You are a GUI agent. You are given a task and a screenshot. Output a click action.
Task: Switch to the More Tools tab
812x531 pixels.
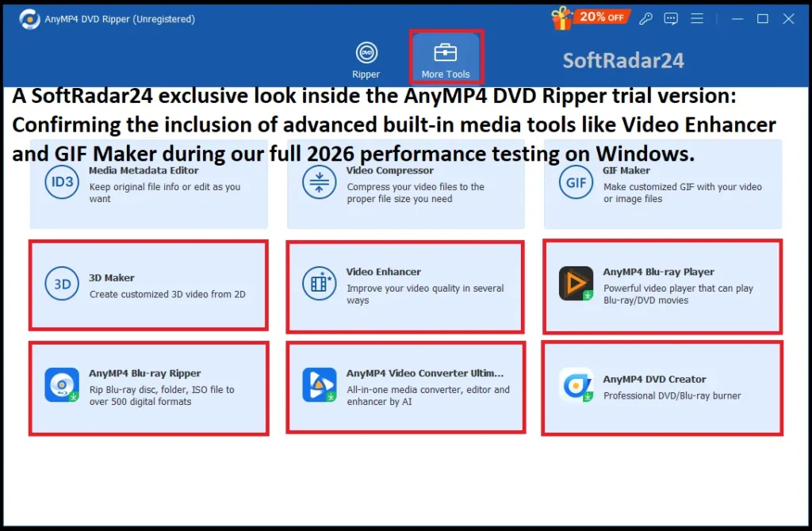pyautogui.click(x=446, y=57)
